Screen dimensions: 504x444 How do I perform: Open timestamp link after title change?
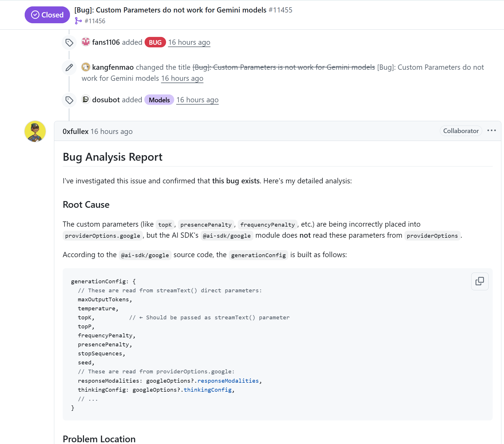tap(182, 78)
